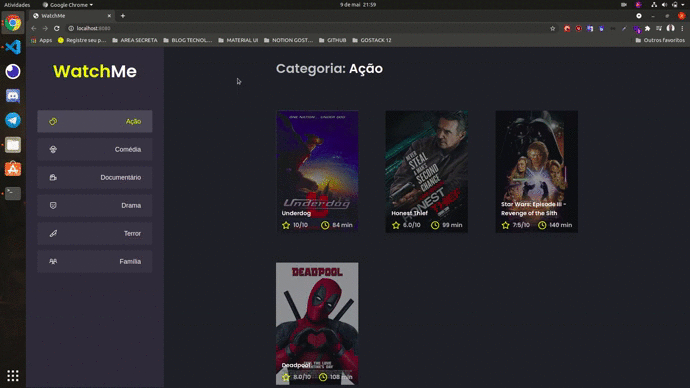Screen dimensions: 690x388
Task: Select the Ação category button
Action: (x=95, y=121)
